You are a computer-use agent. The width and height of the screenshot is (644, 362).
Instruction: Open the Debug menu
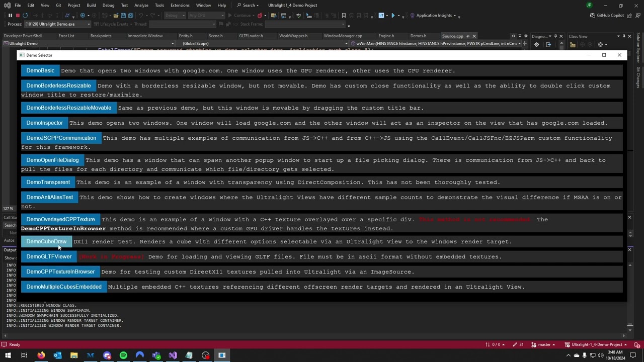click(108, 6)
